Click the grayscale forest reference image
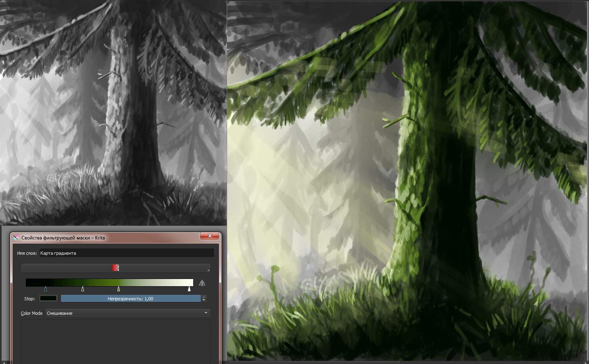This screenshot has width=589, height=364. click(x=113, y=113)
